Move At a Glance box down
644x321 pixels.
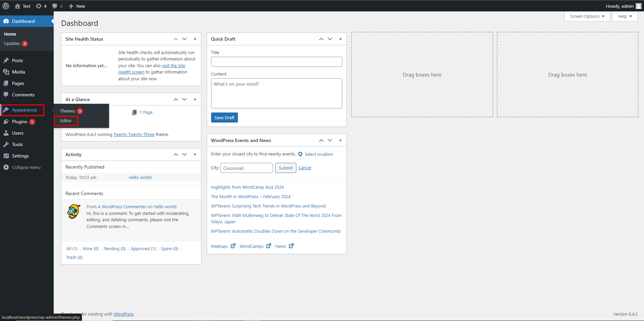tap(185, 99)
